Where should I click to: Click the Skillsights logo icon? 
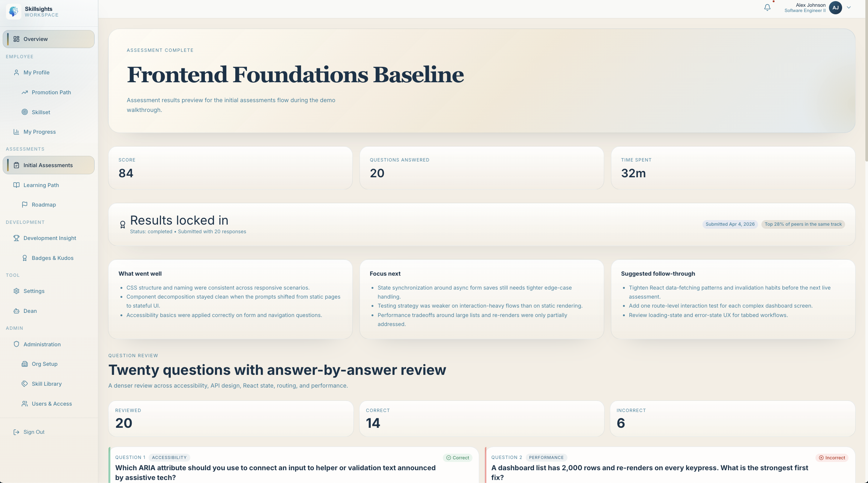coord(14,12)
